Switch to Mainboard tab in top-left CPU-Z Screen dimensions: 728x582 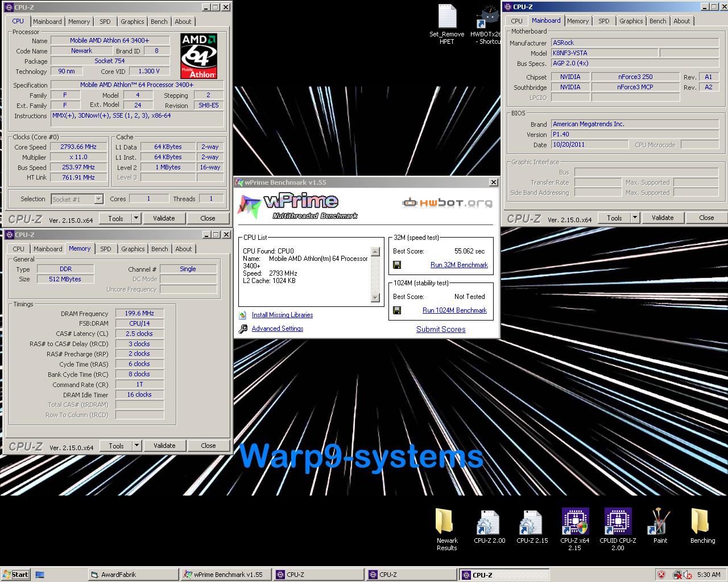point(47,22)
